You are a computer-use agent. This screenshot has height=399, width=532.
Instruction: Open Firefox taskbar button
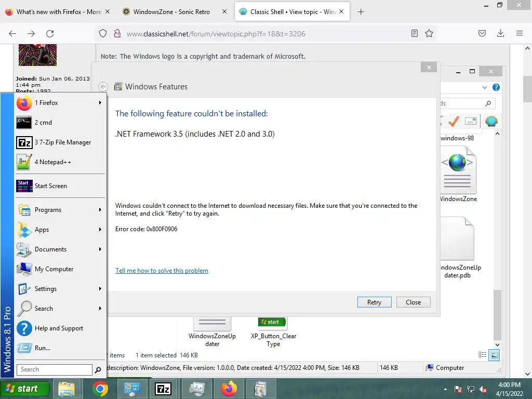[x=229, y=389]
